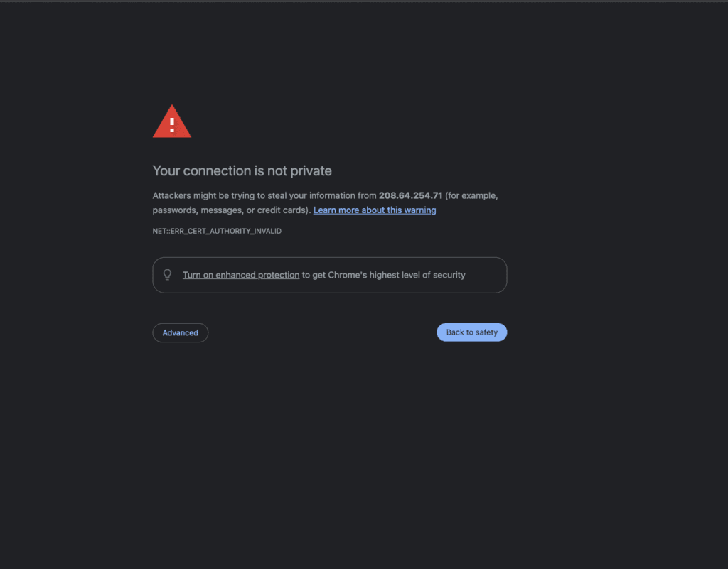
Task: Click the NET::ERR_CERT_AUTHORITY_INVALID error code
Action: [217, 231]
